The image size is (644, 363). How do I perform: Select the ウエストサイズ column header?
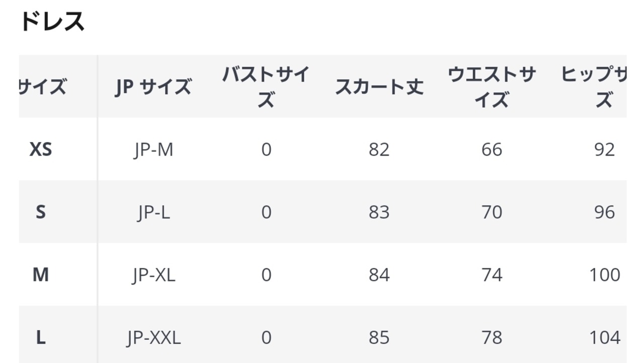tap(492, 87)
